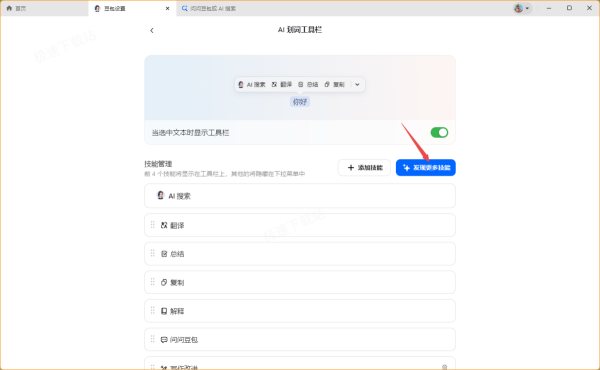This screenshot has width=600, height=370.
Task: Click the 技能管理 section heading
Action: (x=158, y=164)
